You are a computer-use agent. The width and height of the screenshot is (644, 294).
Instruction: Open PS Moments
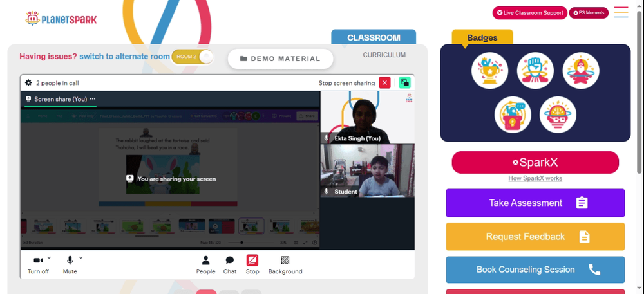589,13
